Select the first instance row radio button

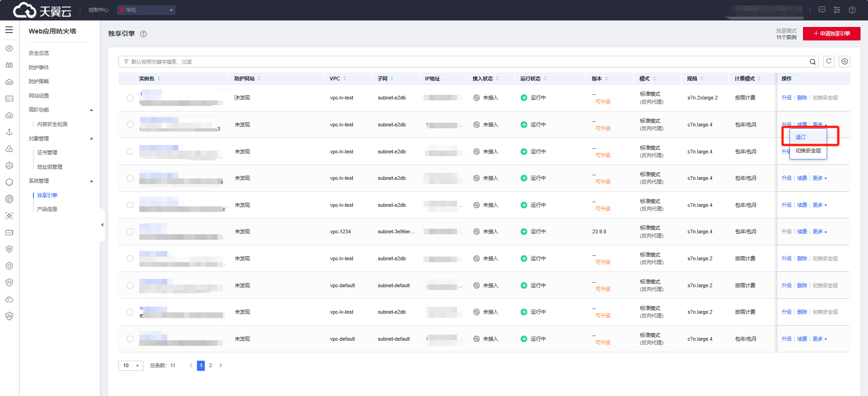(x=130, y=98)
